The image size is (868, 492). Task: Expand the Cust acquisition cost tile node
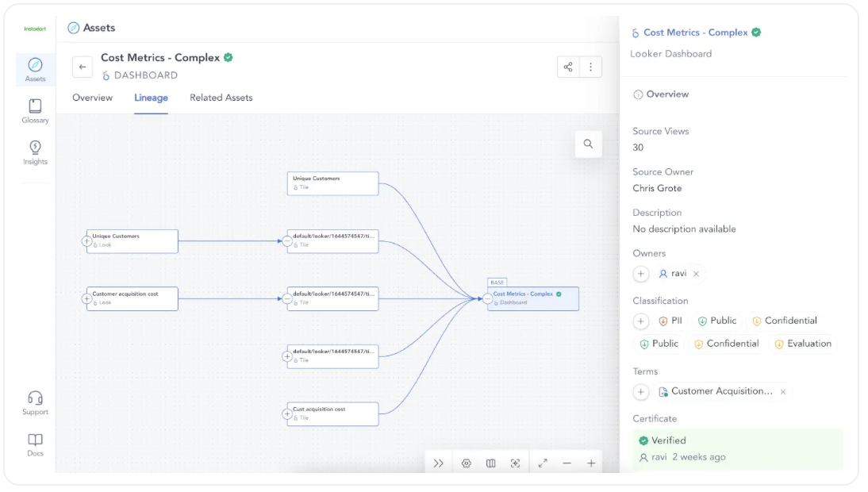(287, 414)
